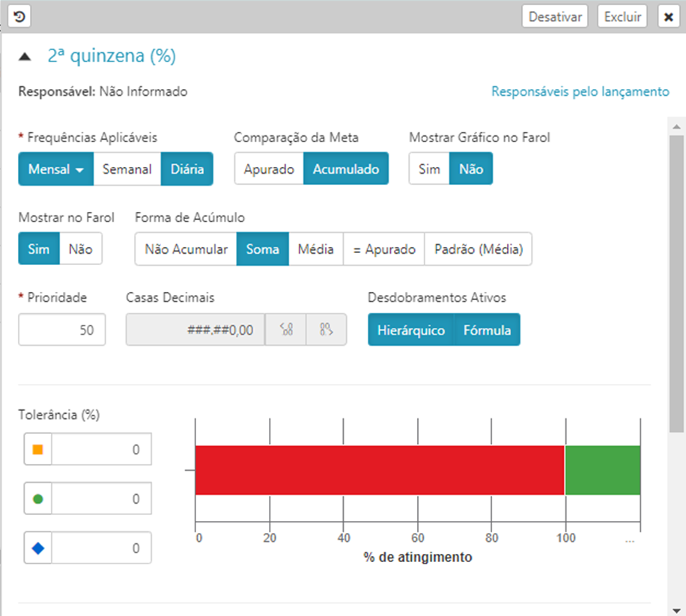Select Padrão (Média) accumulation mode
686x616 pixels.
click(479, 248)
